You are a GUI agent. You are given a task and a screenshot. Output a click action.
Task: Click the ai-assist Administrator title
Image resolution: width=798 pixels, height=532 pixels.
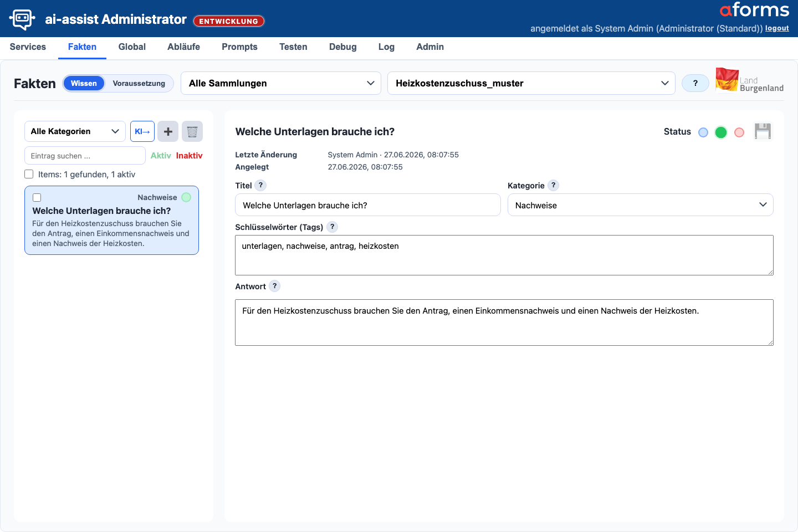tap(116, 19)
